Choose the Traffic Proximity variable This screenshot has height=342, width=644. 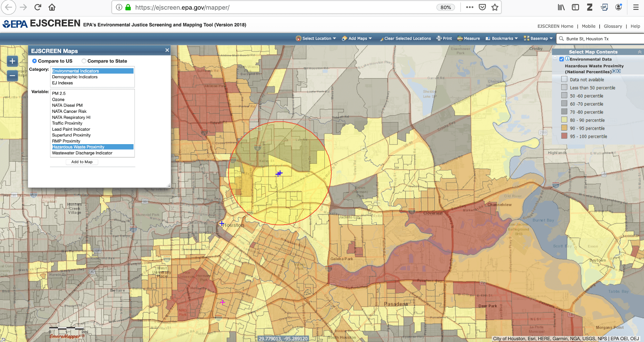pyautogui.click(x=93, y=123)
